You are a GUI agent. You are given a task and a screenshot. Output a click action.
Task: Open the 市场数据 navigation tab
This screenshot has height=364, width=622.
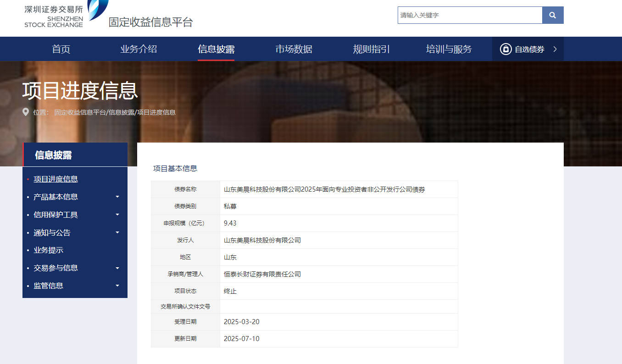(294, 49)
